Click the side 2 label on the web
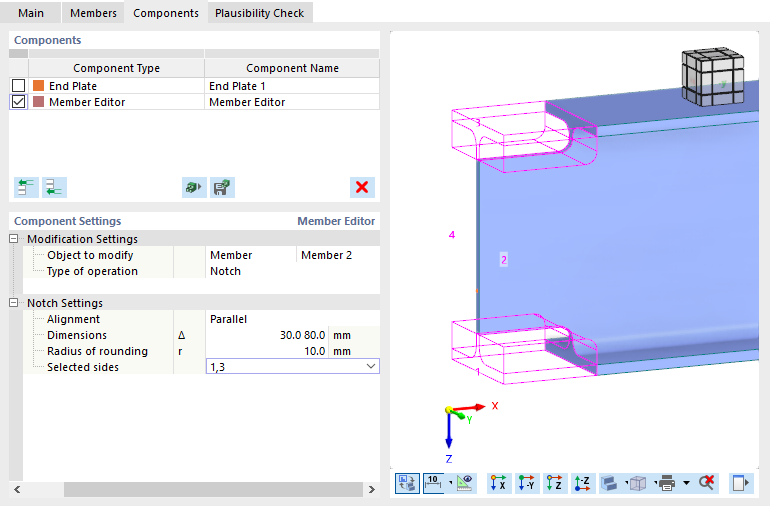 click(x=503, y=259)
